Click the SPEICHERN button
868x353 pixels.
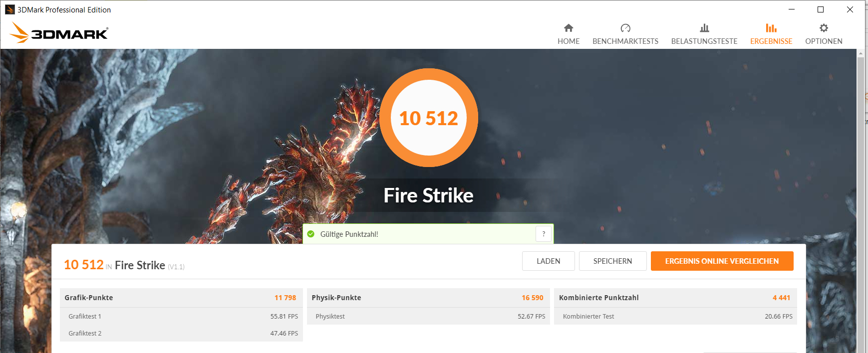pyautogui.click(x=612, y=261)
